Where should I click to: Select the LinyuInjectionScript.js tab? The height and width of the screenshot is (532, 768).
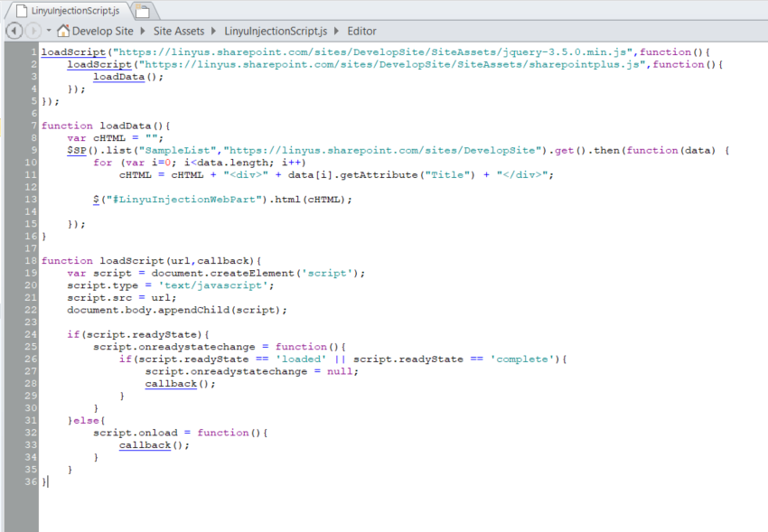pyautogui.click(x=69, y=10)
